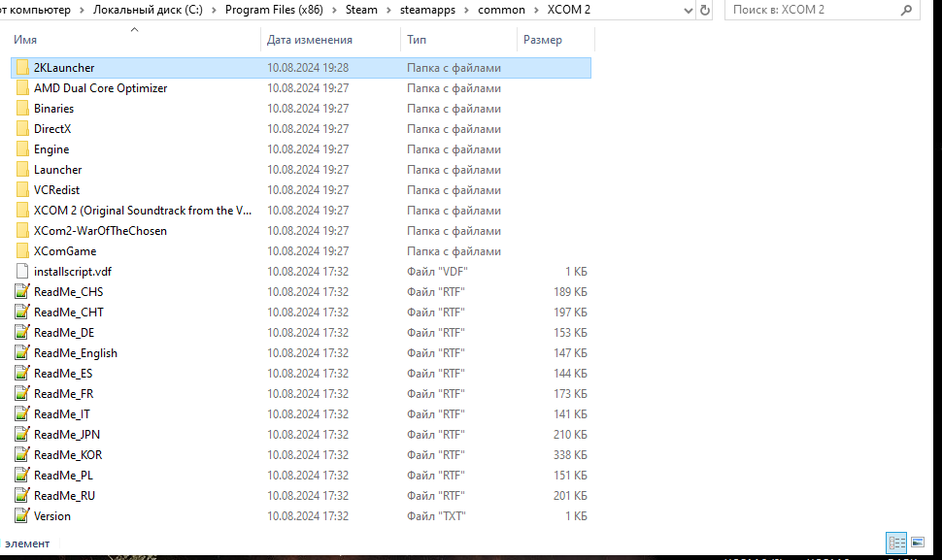Refresh the current folder view

point(705,11)
